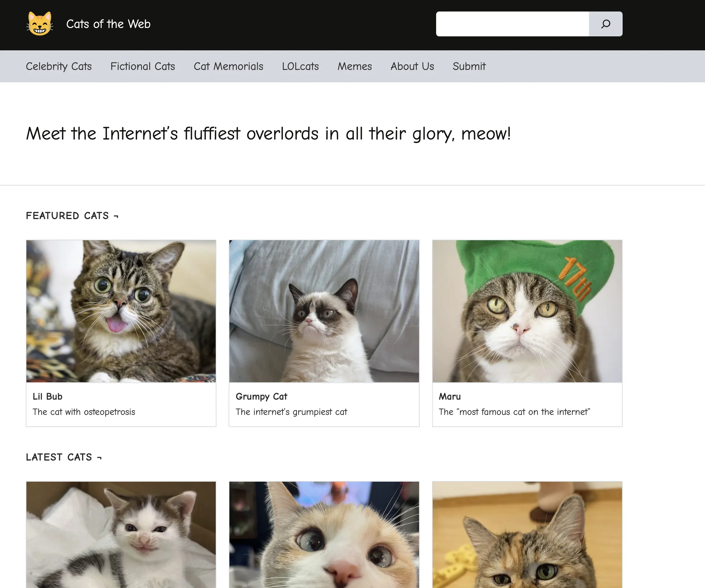Open Cat Memorials page
The height and width of the screenshot is (588, 705).
[x=228, y=66]
